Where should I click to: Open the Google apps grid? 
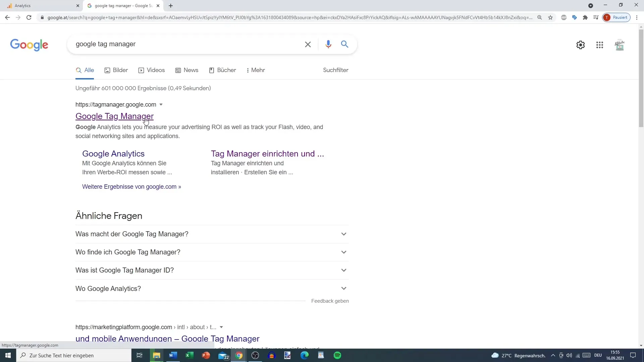point(600,45)
